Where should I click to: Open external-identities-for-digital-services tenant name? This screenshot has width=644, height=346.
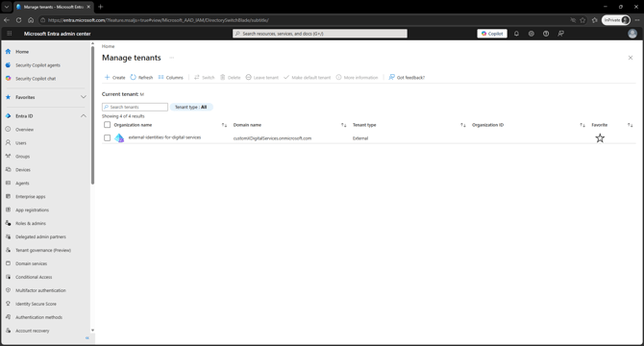(x=164, y=137)
